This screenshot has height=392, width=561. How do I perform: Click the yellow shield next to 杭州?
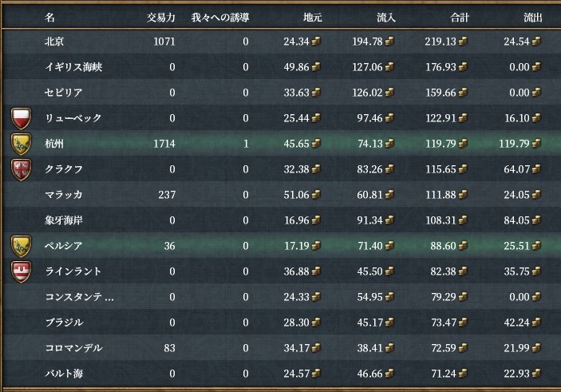click(x=21, y=144)
